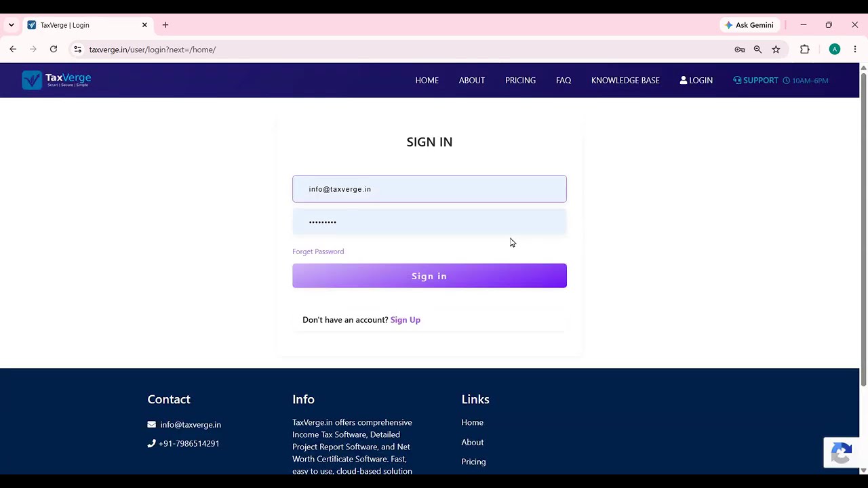This screenshot has height=488, width=868.
Task: Click SUPPORT in the navigation bar
Action: 755,80
